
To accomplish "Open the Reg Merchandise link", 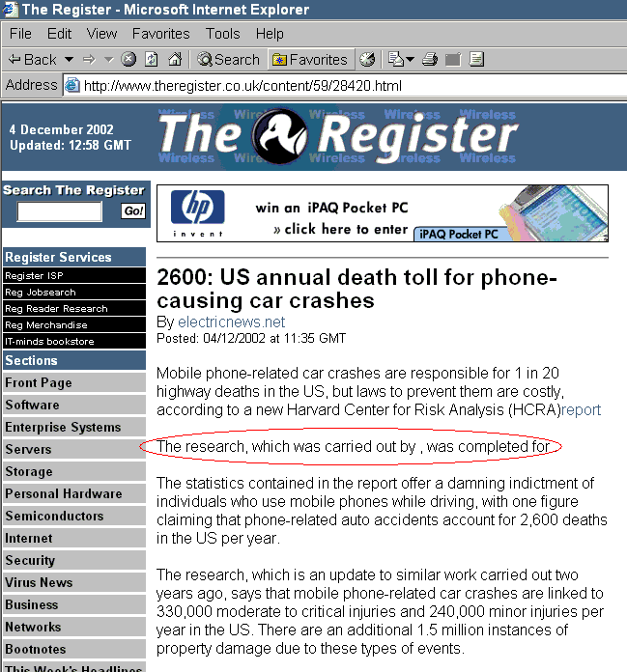I will [74, 324].
